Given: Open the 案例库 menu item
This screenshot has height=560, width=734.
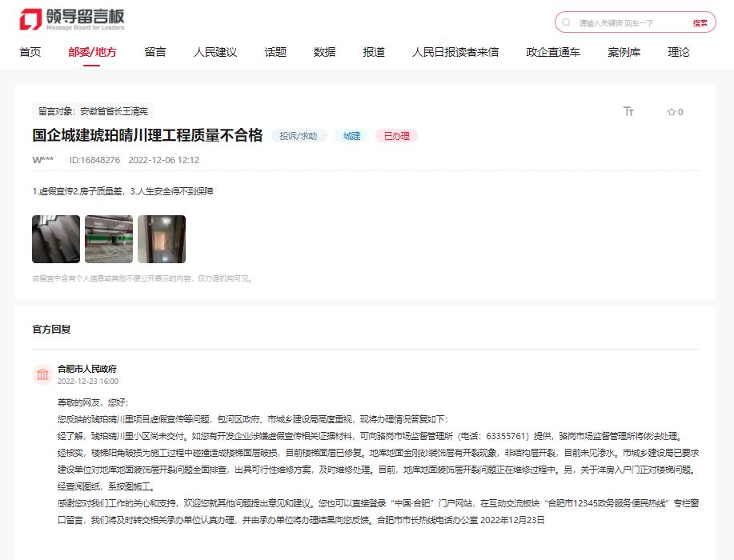Looking at the screenshot, I should pos(622,51).
